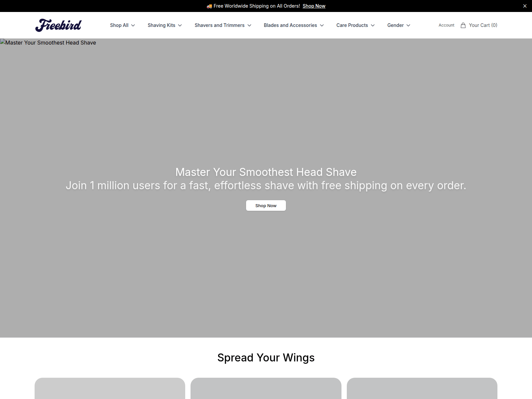The width and height of the screenshot is (532, 399).
Task: Click the delivery truck emoji in the banner
Action: [x=209, y=6]
